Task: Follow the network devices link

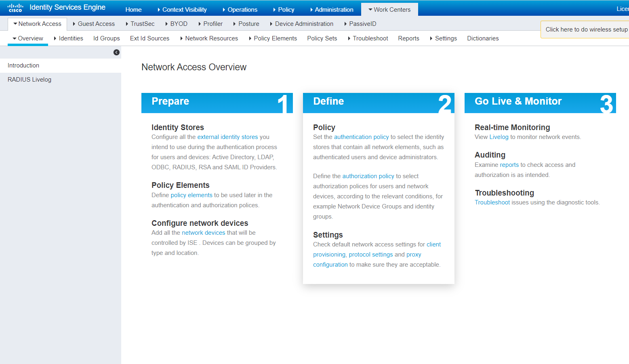Action: point(203,232)
